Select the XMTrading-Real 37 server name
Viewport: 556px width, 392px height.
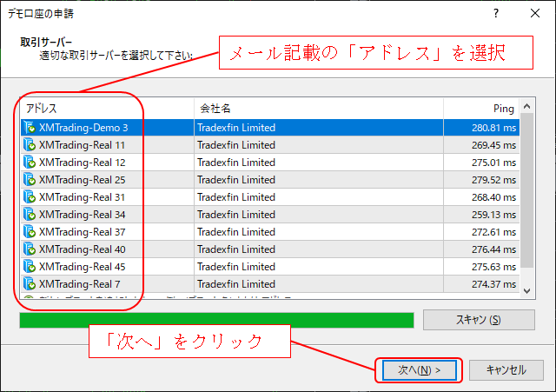tap(83, 232)
